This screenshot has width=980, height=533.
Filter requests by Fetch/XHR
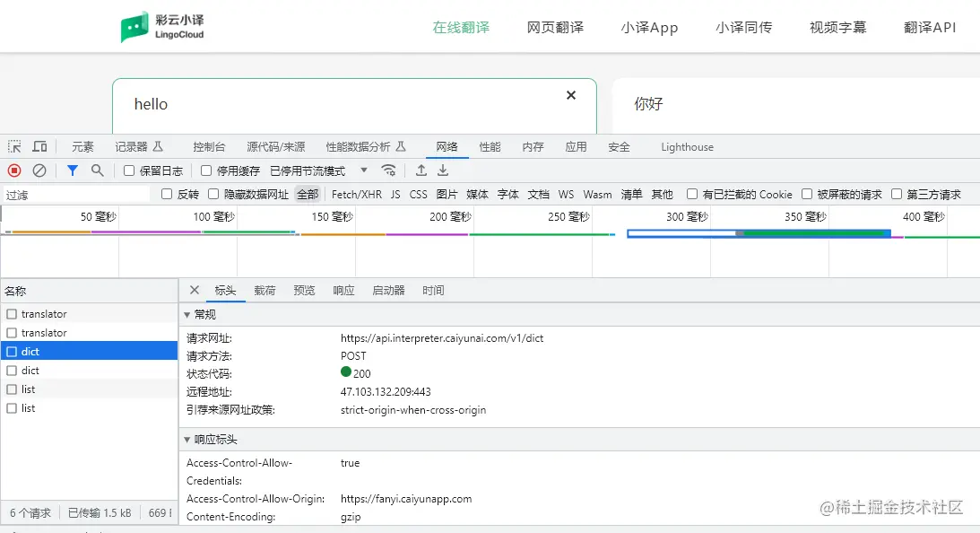click(x=356, y=195)
